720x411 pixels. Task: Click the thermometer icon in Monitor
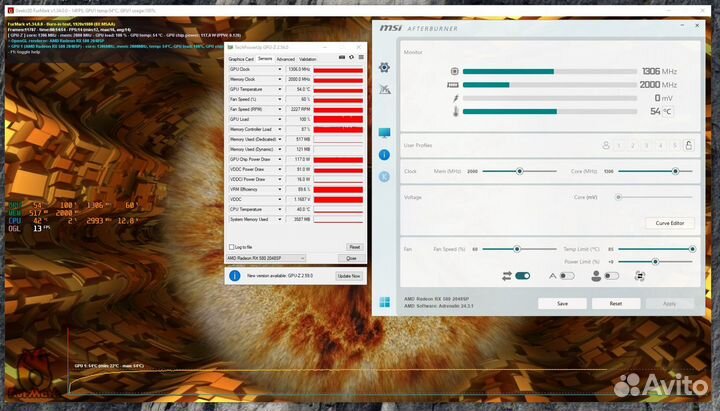coord(456,111)
